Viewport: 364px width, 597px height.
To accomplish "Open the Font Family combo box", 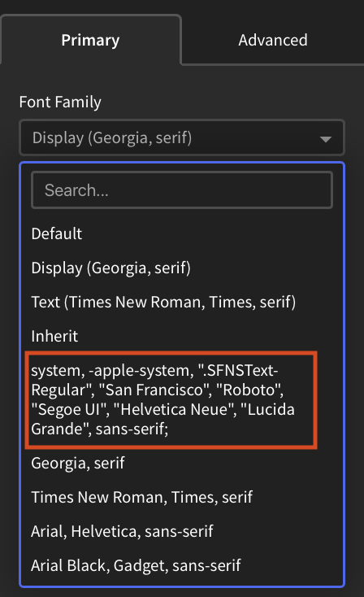I will (182, 137).
